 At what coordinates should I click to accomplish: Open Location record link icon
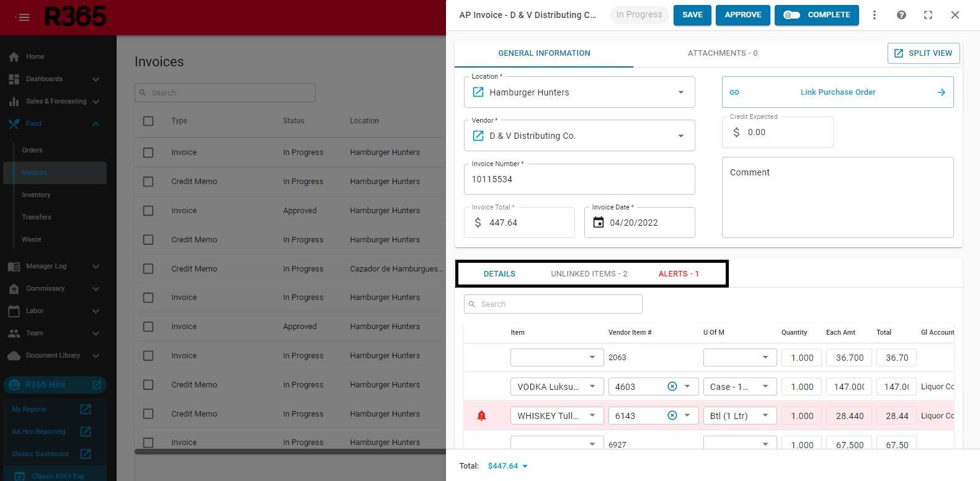click(x=478, y=92)
